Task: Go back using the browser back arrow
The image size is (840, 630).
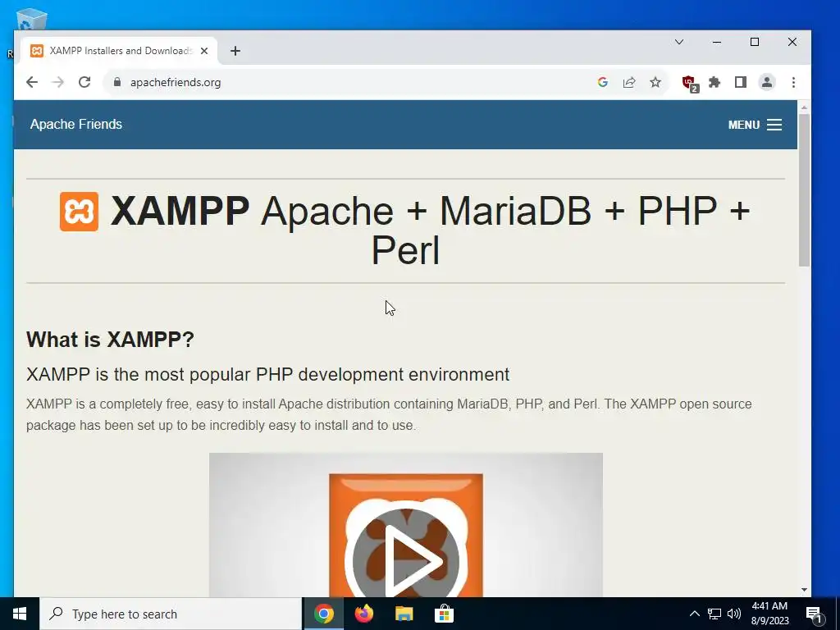Action: point(32,82)
